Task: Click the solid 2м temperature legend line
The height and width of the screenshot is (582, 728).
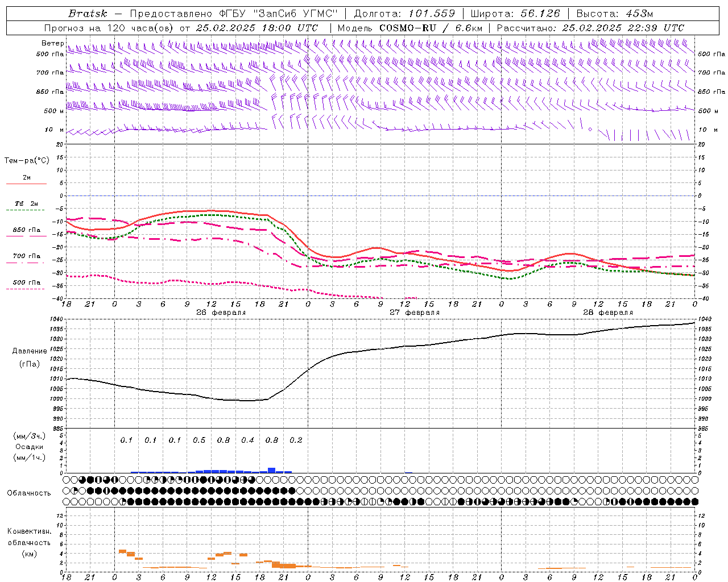Action: pos(26,184)
